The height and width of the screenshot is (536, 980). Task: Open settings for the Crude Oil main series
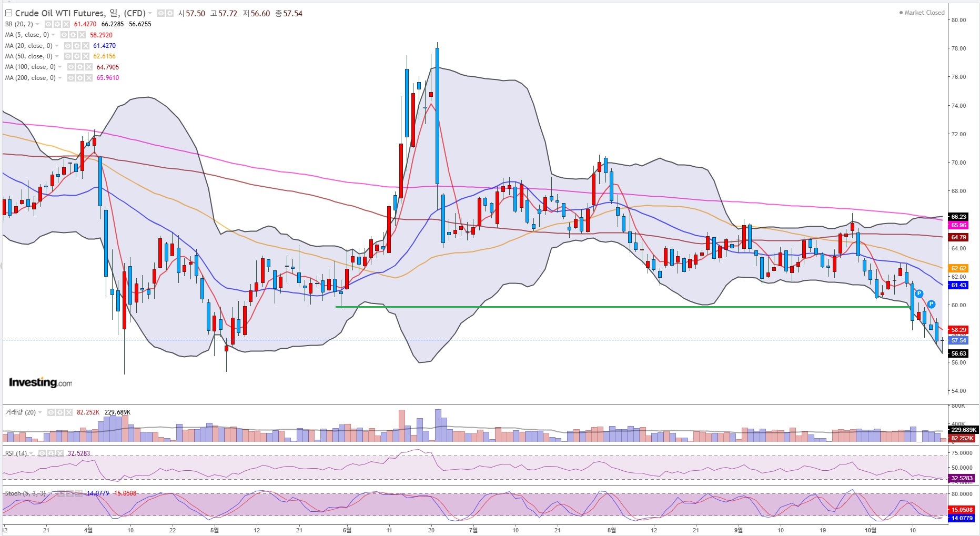pos(170,13)
